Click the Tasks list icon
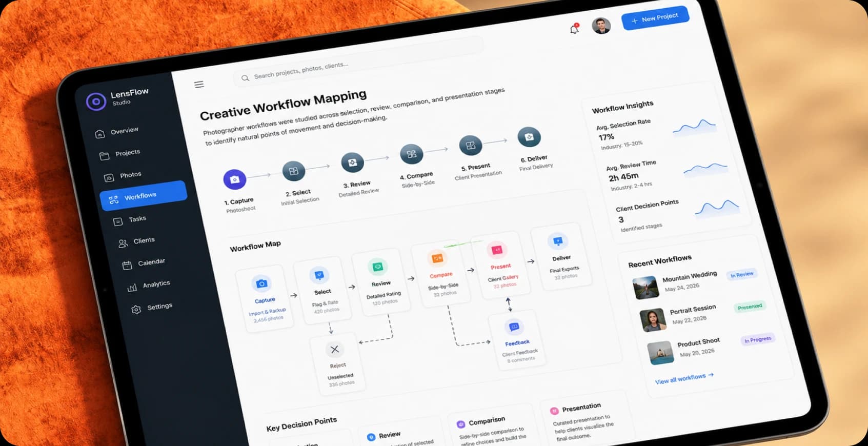Screen dimensions: 868x446 (118, 222)
